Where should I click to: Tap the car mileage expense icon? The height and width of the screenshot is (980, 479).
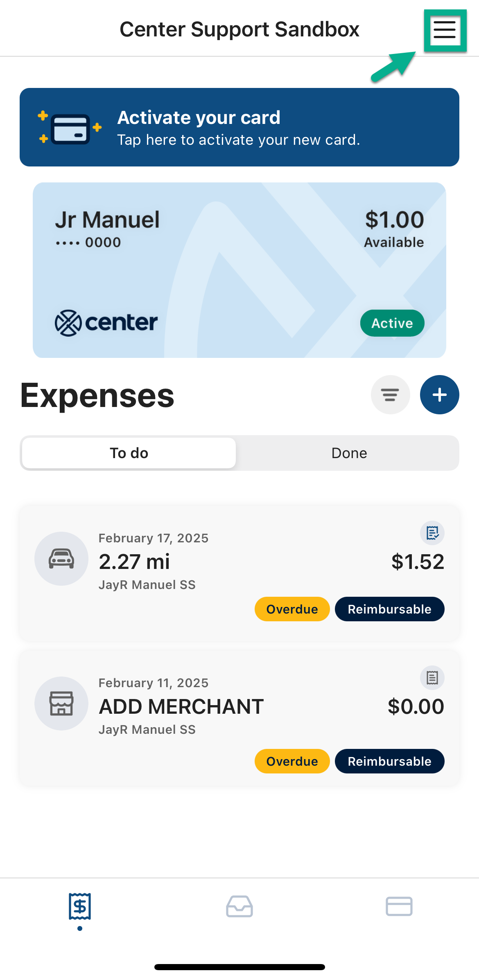pos(61,558)
